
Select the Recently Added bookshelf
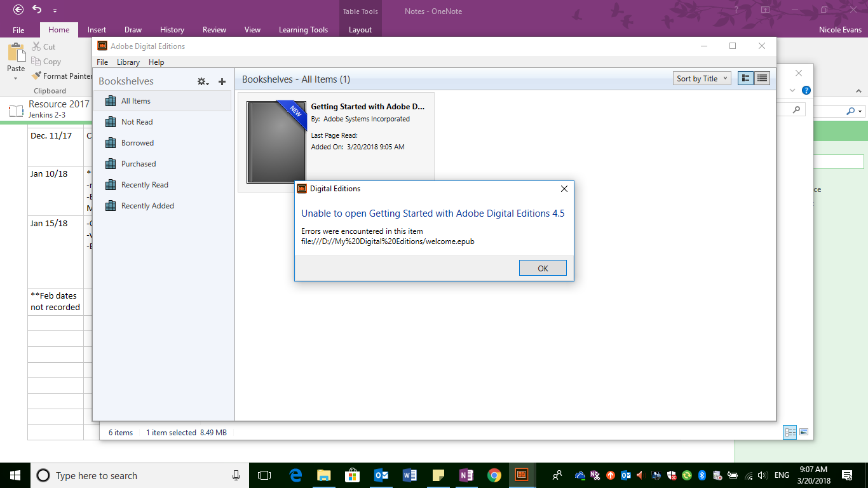[x=163, y=206]
